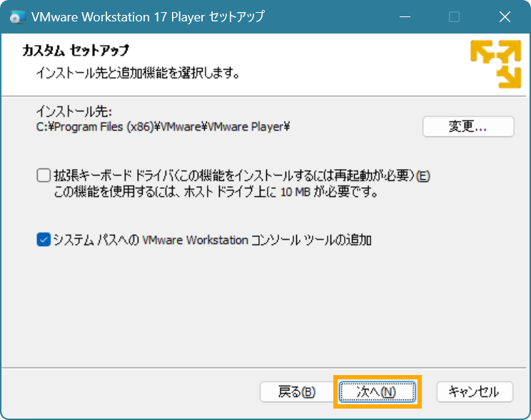Click the 変更... button for install path
Screen dimensions: 531x420
468,127
